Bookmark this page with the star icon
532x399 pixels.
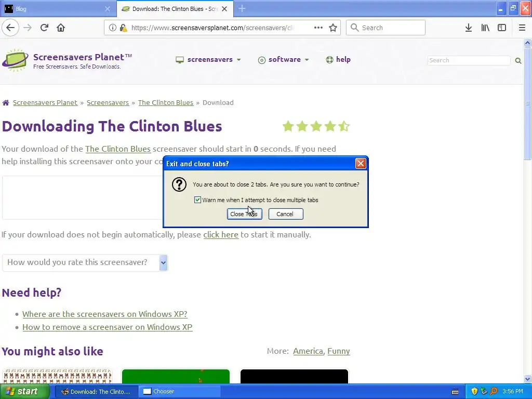click(333, 28)
